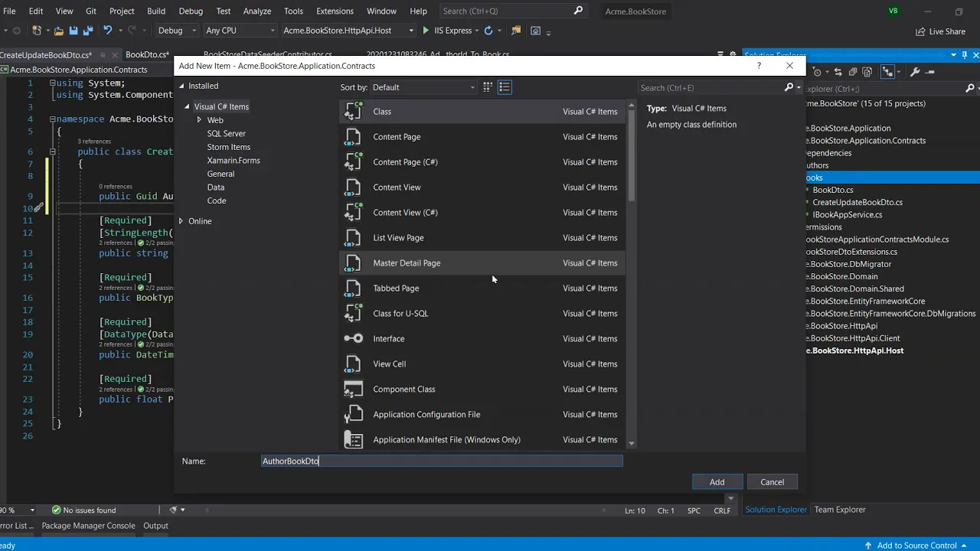Open the Analyze menu
Image resolution: width=980 pixels, height=551 pixels.
tap(257, 11)
